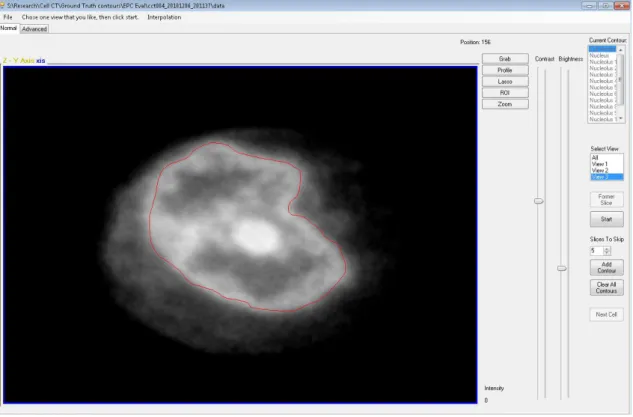Click Clear All Contours button
The height and width of the screenshot is (417, 633).
tap(606, 287)
